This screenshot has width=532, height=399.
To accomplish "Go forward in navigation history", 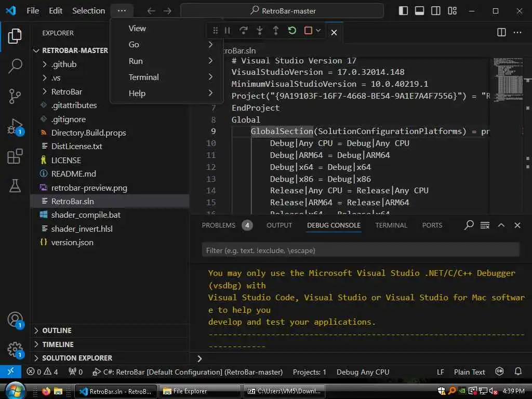I will click(167, 11).
